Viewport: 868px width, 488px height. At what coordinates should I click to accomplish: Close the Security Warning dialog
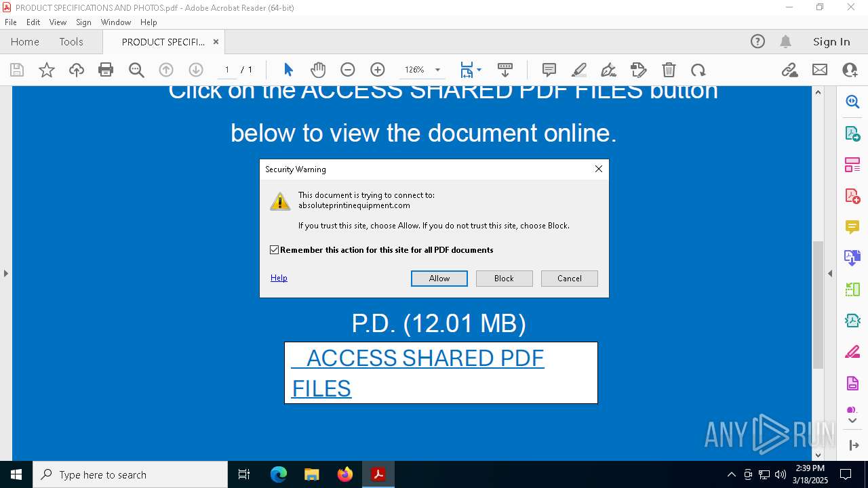[x=599, y=169]
